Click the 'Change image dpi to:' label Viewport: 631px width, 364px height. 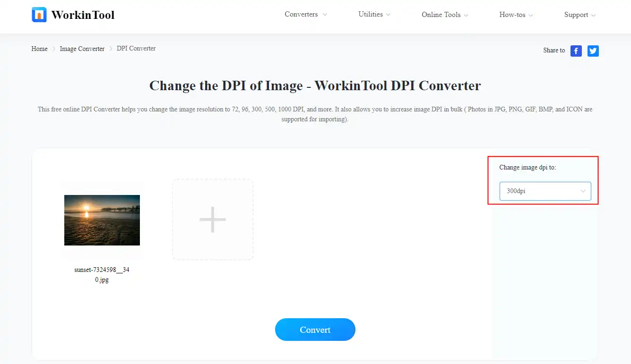(527, 168)
